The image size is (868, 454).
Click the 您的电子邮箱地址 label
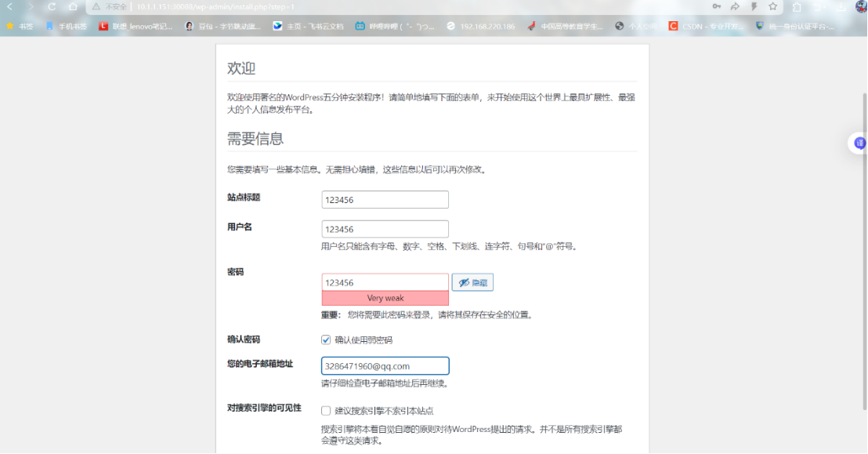tap(259, 364)
